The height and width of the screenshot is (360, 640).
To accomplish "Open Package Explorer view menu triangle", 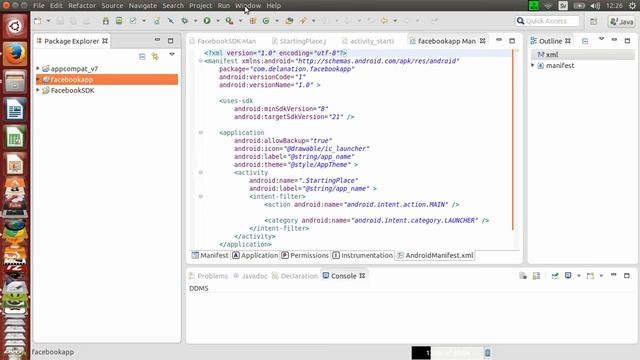I will tap(172, 55).
